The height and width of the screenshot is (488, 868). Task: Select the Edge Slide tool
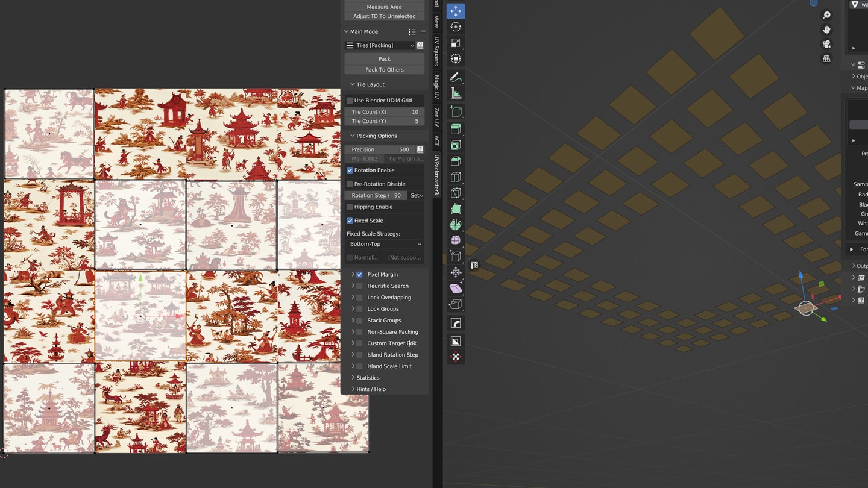(x=456, y=257)
